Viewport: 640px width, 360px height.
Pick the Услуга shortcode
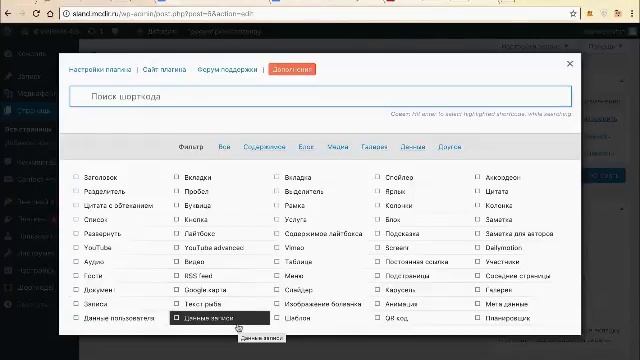point(296,220)
